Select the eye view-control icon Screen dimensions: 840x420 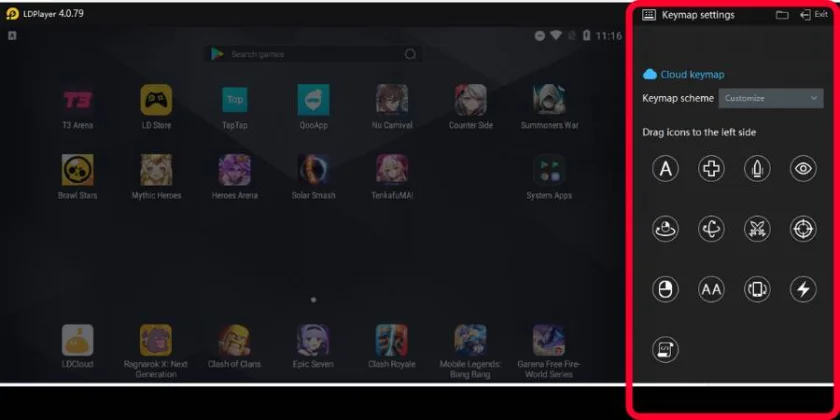click(803, 169)
